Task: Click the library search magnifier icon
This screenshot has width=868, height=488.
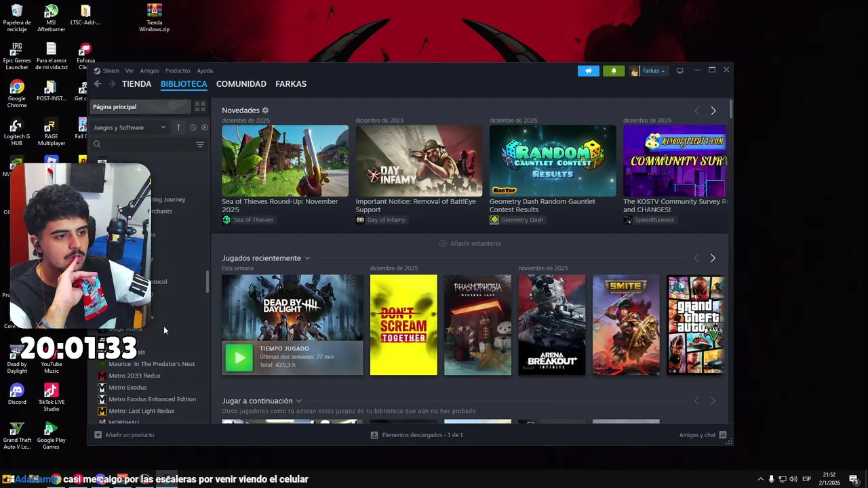Action: tap(97, 144)
